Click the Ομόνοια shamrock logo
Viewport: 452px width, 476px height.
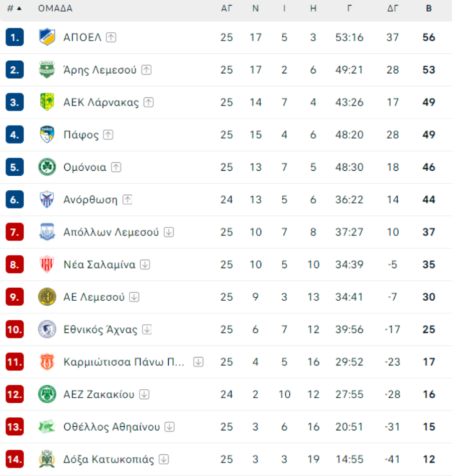(47, 167)
